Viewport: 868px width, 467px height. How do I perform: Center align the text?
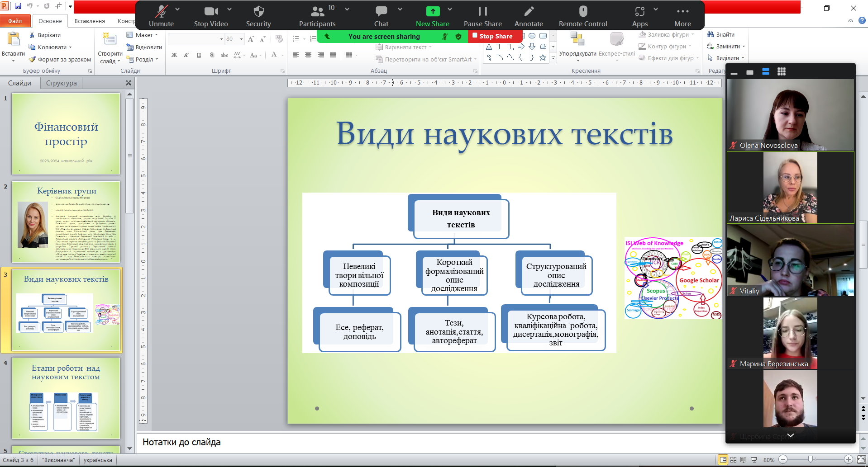point(308,55)
